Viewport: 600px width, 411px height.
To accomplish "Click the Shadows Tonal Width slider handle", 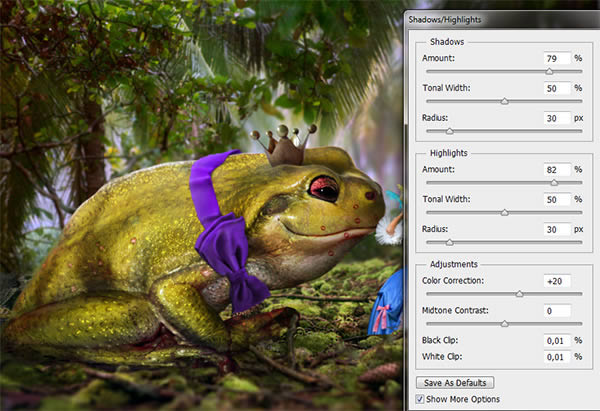I will point(505,101).
